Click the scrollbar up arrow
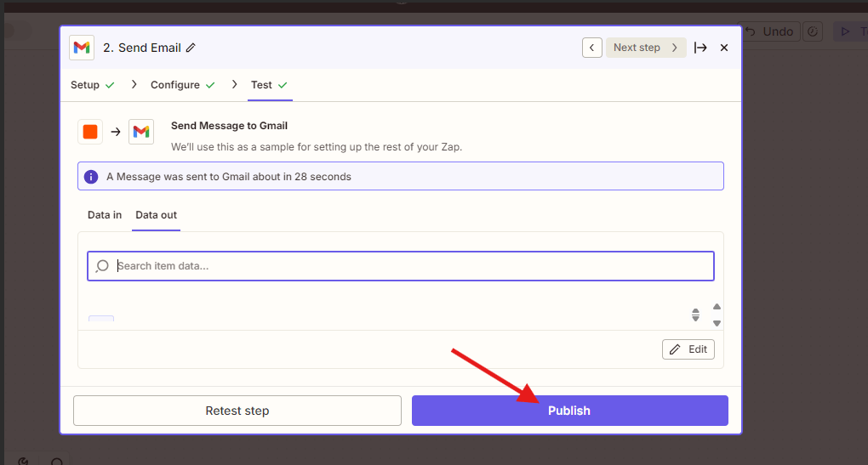This screenshot has width=868, height=465. click(717, 306)
